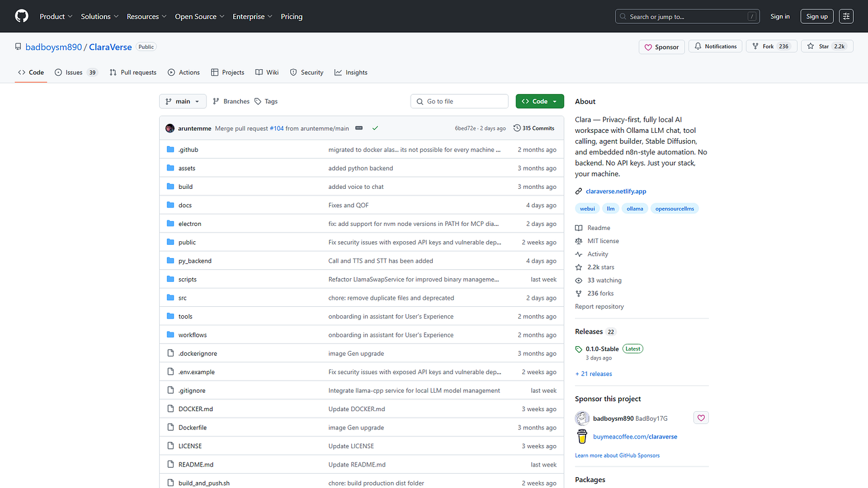This screenshot has width=868, height=488.
Task: Expand the Solutions menu
Action: click(x=100, y=17)
